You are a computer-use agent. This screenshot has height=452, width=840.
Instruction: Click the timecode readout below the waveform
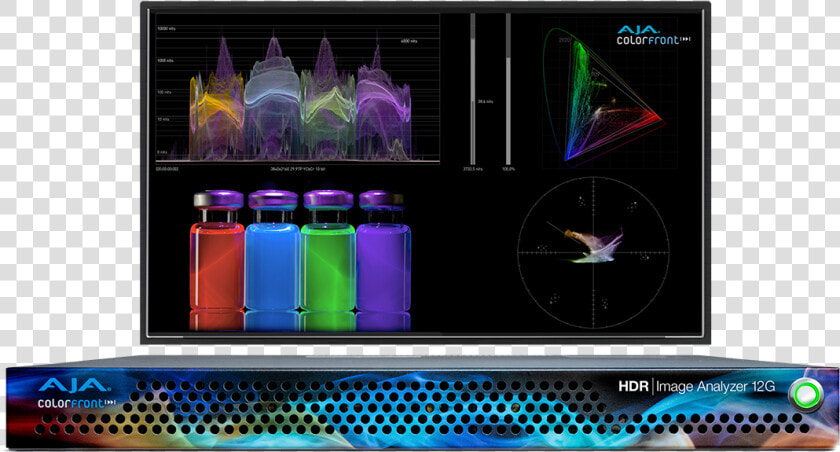(167, 169)
